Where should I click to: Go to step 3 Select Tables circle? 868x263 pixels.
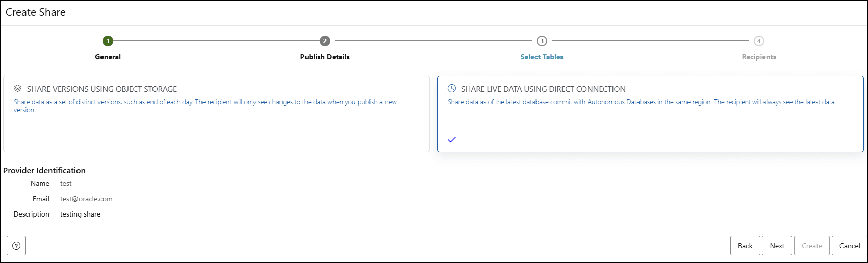(x=542, y=41)
